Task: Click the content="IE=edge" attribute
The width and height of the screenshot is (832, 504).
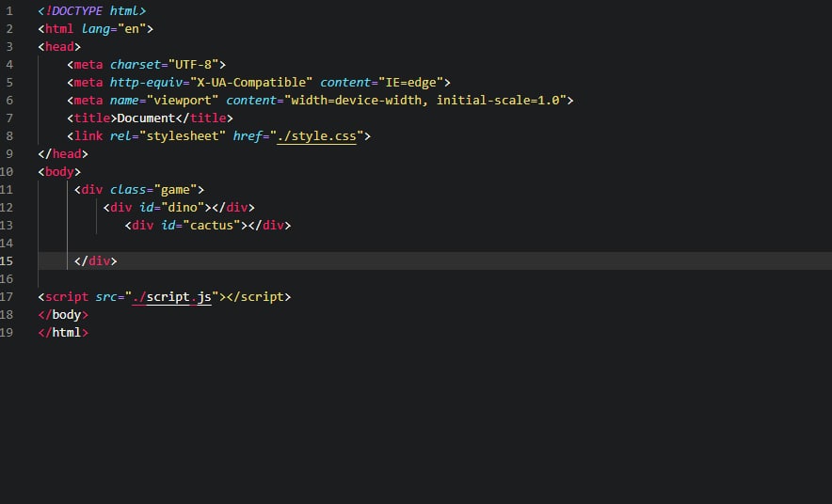Action: click(x=381, y=83)
